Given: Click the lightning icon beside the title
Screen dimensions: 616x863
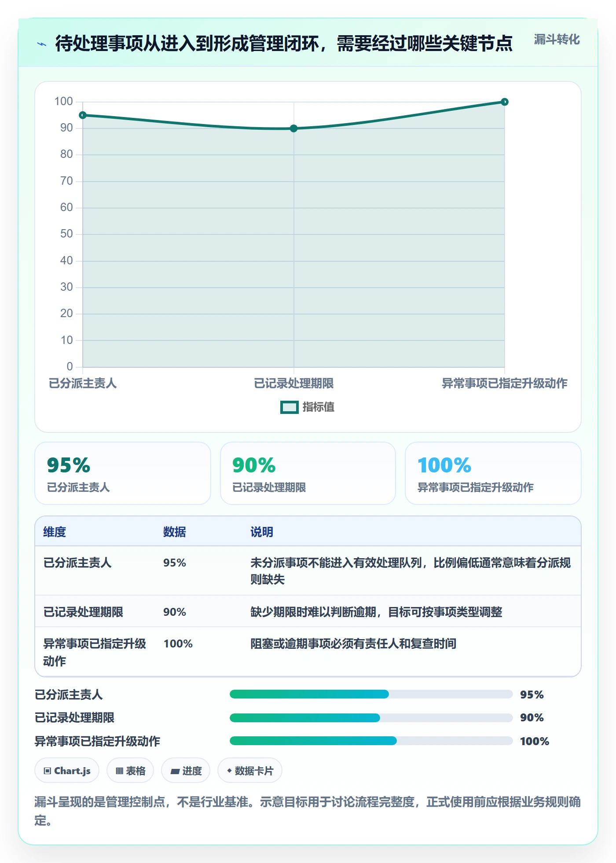Looking at the screenshot, I should coord(42,44).
